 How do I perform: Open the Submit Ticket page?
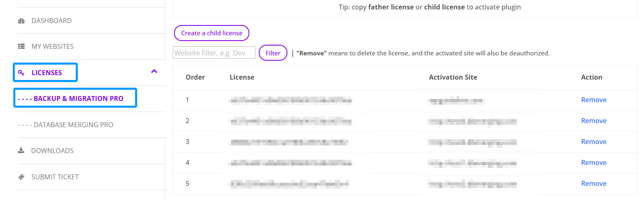tap(55, 177)
